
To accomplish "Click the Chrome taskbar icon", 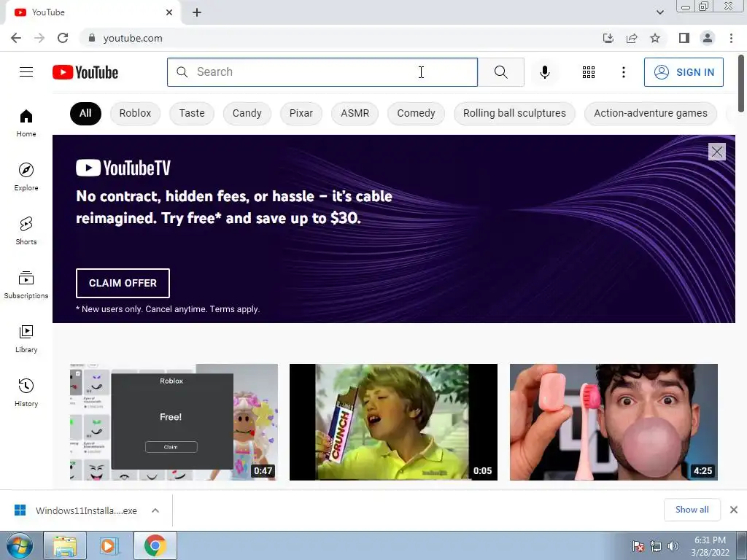I will [x=155, y=546].
